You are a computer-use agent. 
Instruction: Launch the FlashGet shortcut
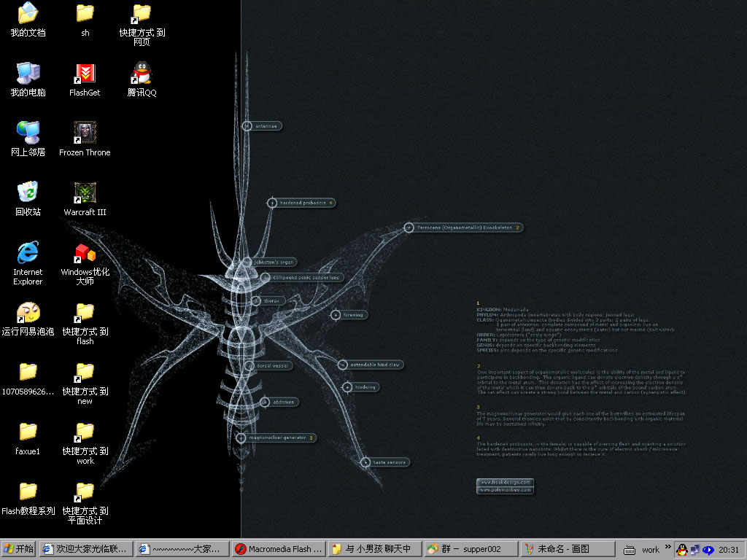[85, 79]
